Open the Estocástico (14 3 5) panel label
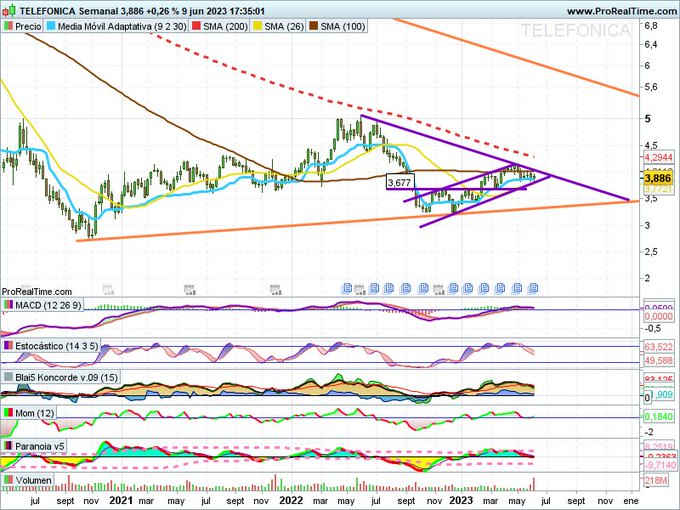This screenshot has height=510, width=680. point(57,346)
